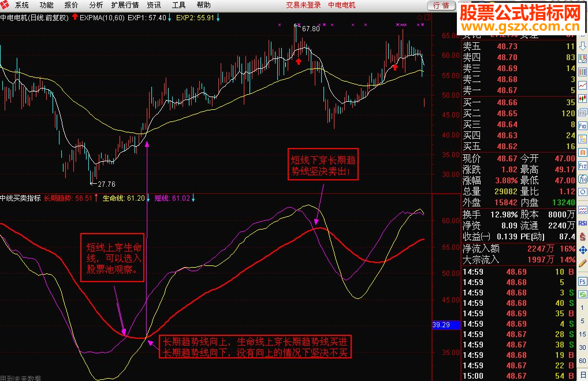This screenshot has height=381, width=588.
Task: Open the 扩展行情 menu
Action: (125, 5)
